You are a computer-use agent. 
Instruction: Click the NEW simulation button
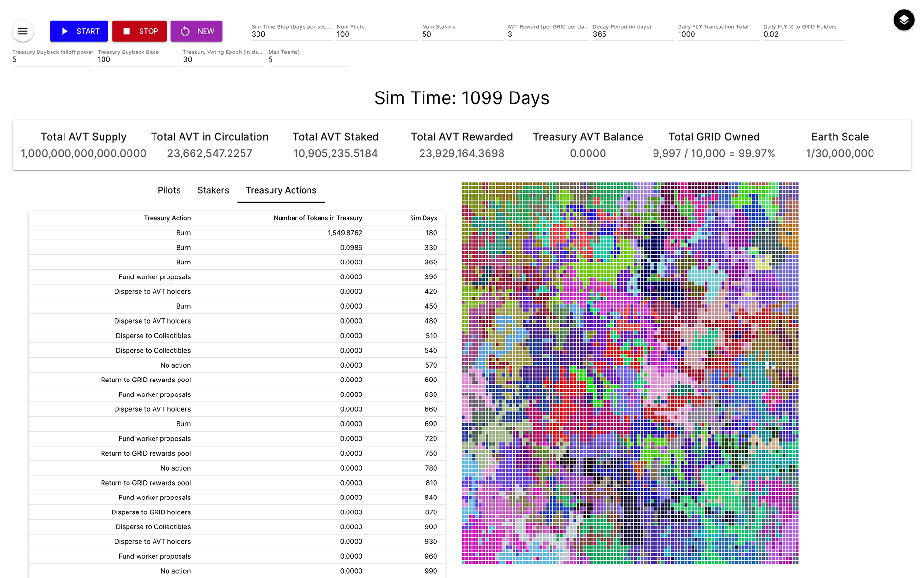click(x=196, y=31)
